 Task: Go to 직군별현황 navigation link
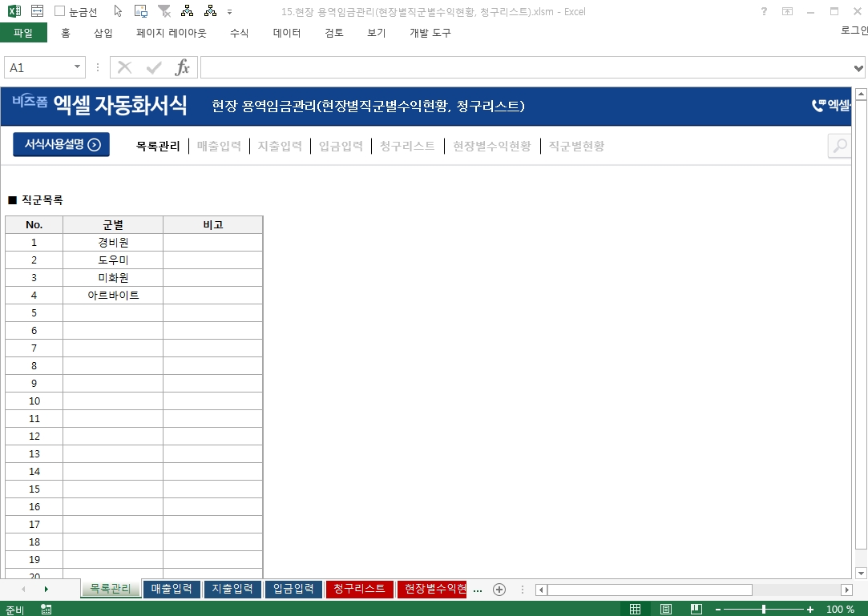coord(576,146)
